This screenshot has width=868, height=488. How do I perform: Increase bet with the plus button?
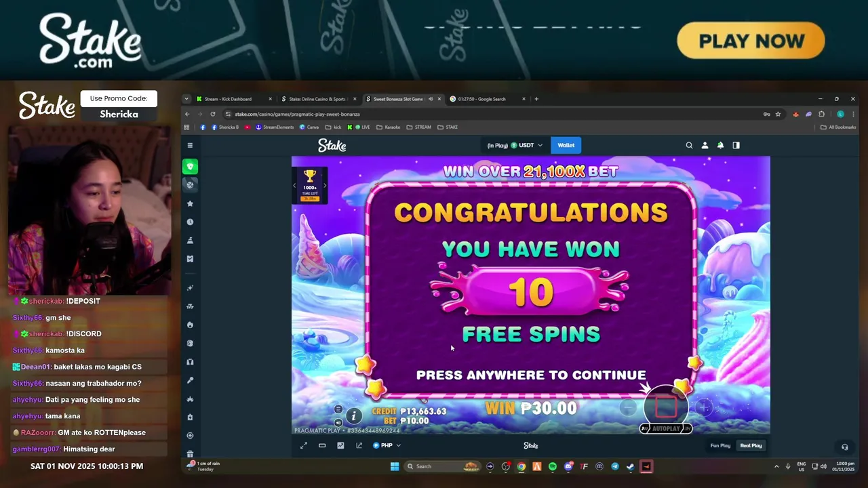point(705,407)
